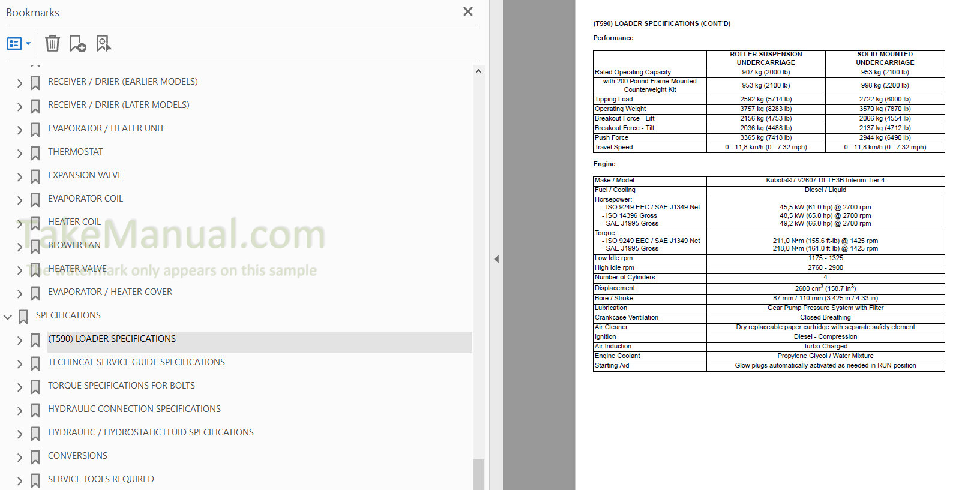Click 'SOLID-MOUNTED UNDERCARRIAGE' column header
The height and width of the screenshot is (490, 980).
pos(885,58)
